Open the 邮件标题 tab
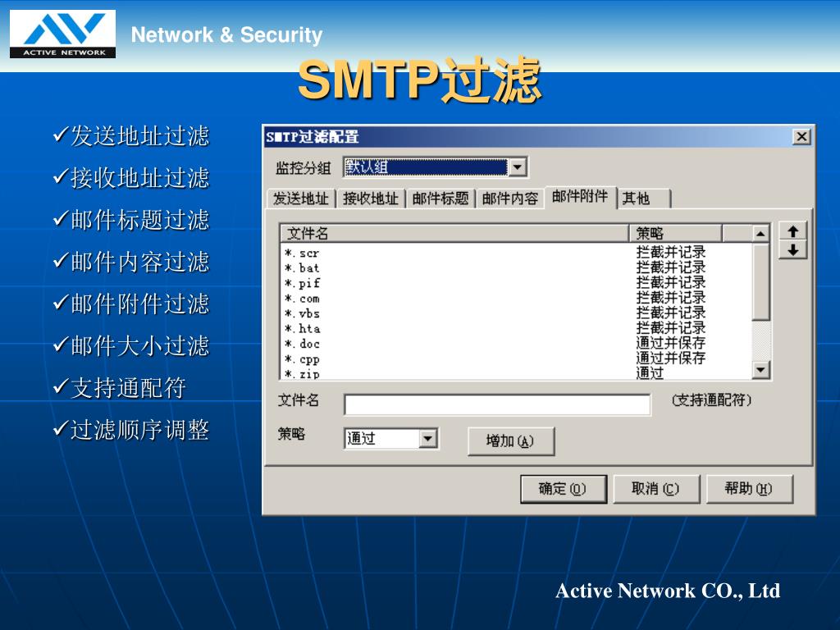The image size is (840, 630). pos(441,199)
